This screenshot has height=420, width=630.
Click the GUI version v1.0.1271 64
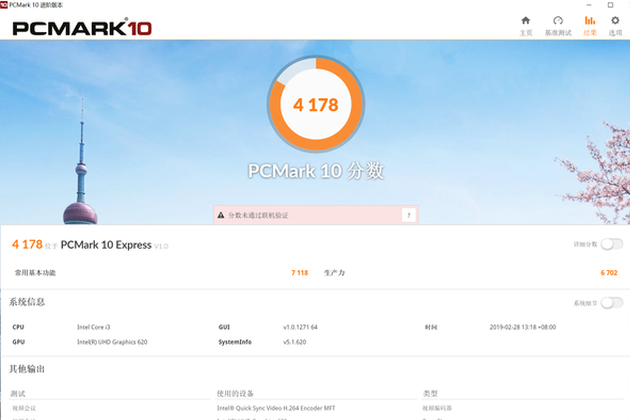pos(300,327)
